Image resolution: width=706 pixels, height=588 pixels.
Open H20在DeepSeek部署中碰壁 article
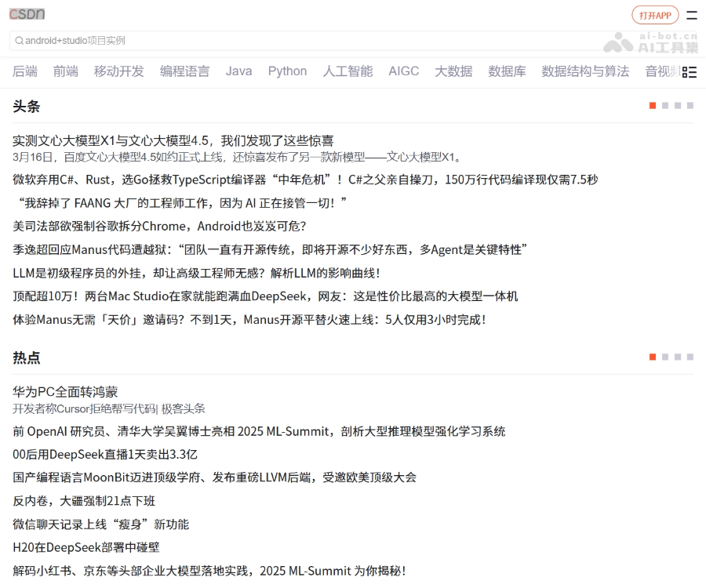[86, 547]
